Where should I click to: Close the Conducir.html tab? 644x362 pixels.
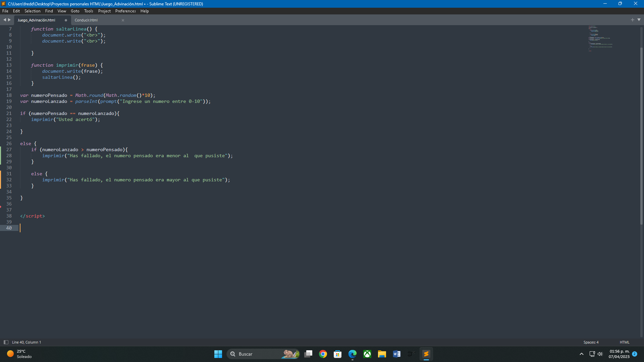[x=123, y=20]
